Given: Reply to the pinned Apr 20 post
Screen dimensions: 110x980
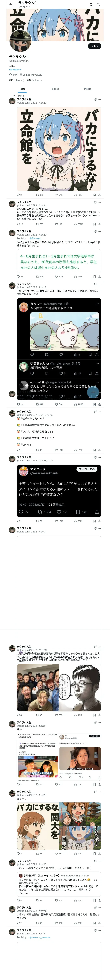Looking at the screenshot, I should pos(18,195).
